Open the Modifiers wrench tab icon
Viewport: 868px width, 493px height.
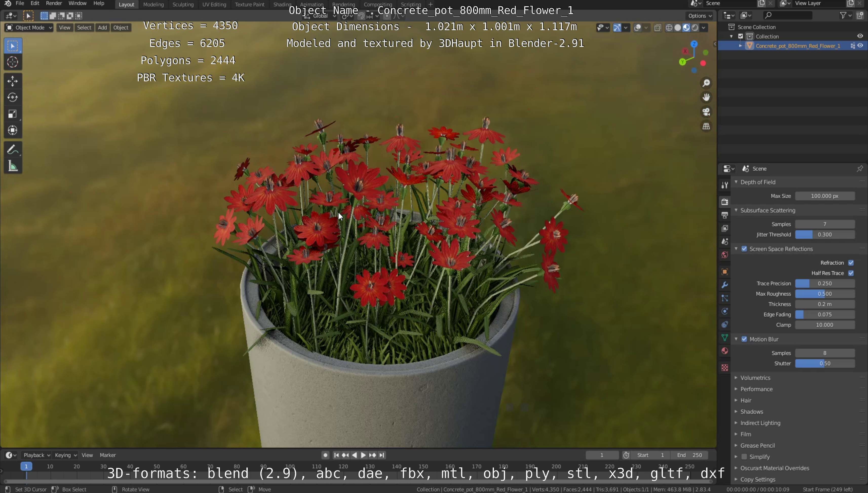tap(724, 285)
